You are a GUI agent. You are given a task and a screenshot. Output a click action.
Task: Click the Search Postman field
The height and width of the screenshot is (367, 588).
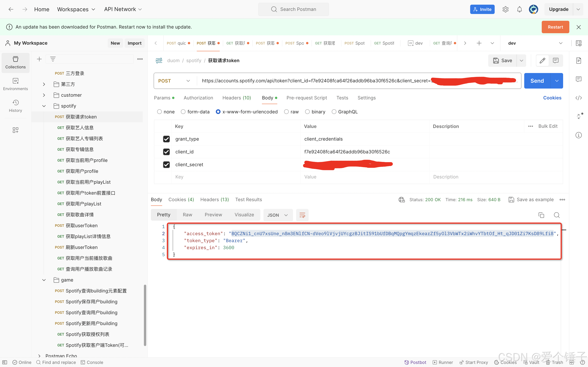coord(294,9)
